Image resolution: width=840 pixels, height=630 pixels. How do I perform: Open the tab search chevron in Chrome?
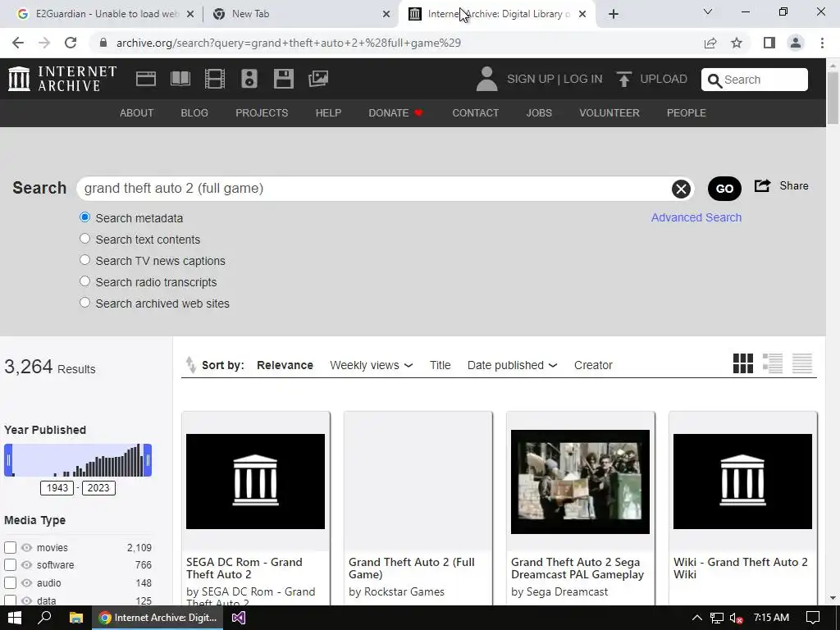point(708,11)
